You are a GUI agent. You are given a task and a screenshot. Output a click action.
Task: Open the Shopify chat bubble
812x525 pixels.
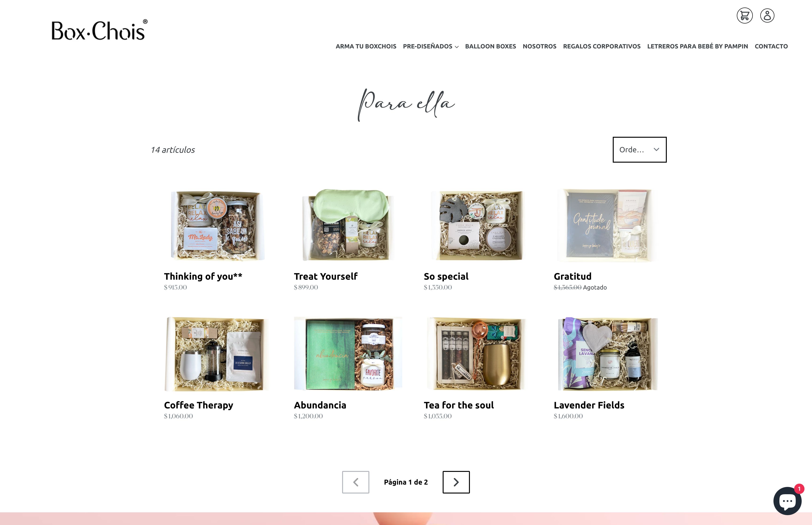pyautogui.click(x=788, y=501)
